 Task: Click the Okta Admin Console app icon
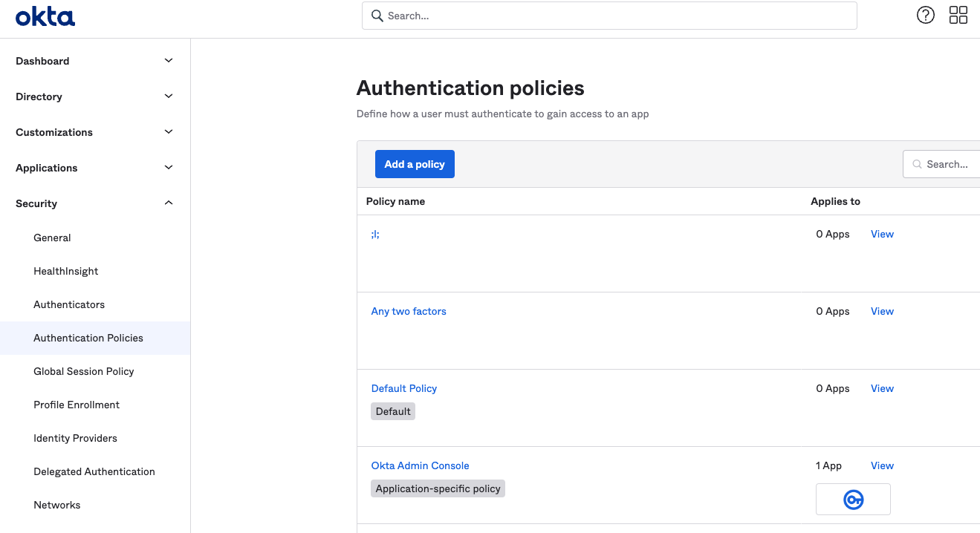[853, 499]
